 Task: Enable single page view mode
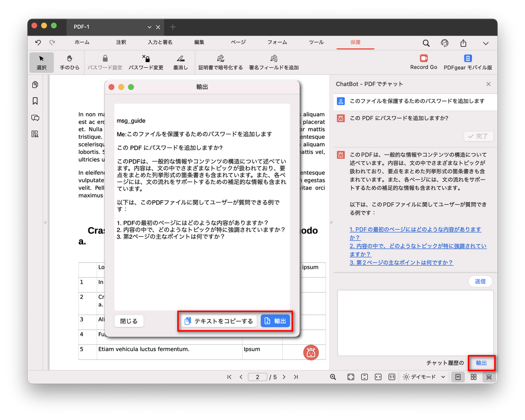458,377
